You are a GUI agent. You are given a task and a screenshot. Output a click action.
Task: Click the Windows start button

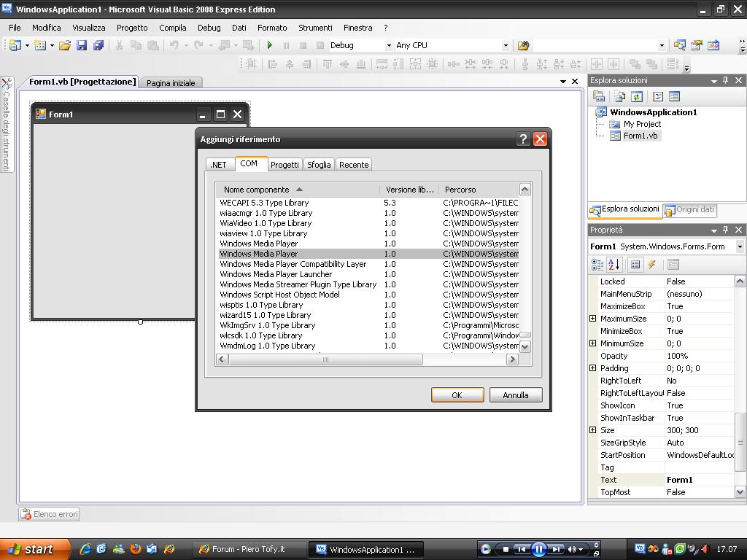tap(34, 549)
